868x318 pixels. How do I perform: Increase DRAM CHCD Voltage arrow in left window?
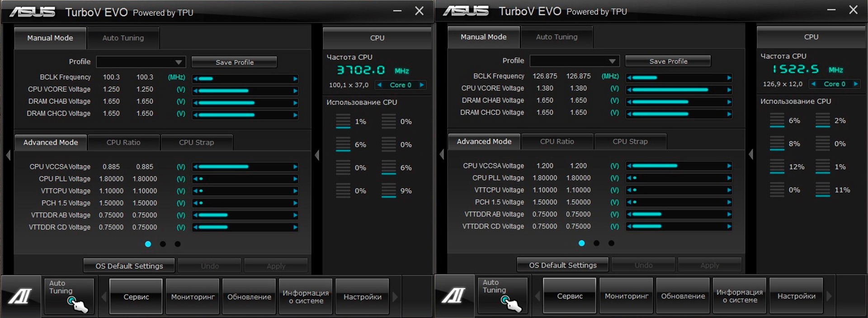click(295, 115)
